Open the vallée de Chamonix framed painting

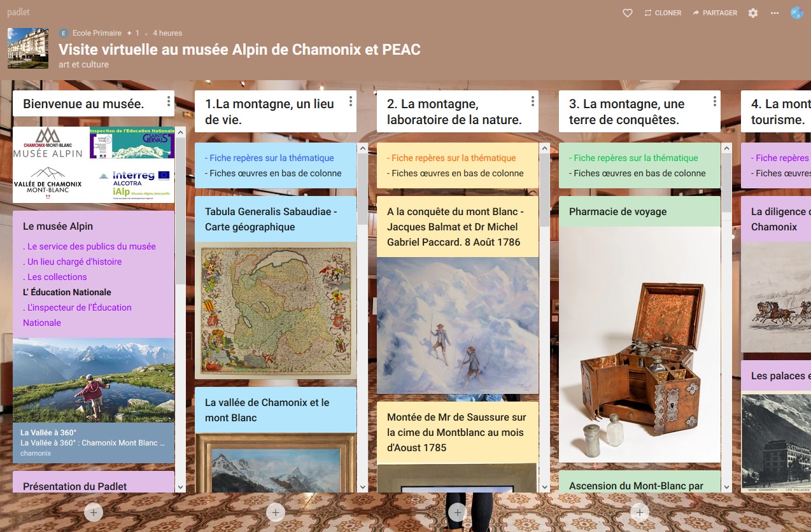pyautogui.click(x=276, y=463)
